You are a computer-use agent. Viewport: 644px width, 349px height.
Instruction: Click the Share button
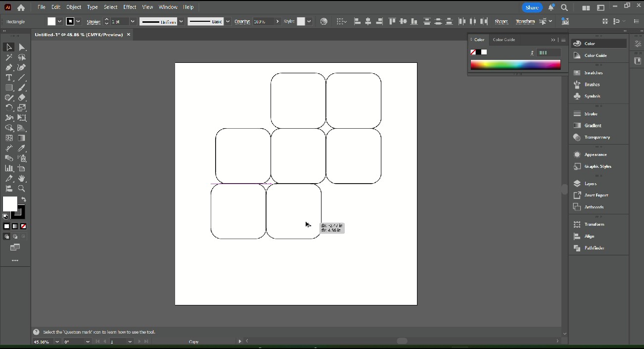[532, 7]
